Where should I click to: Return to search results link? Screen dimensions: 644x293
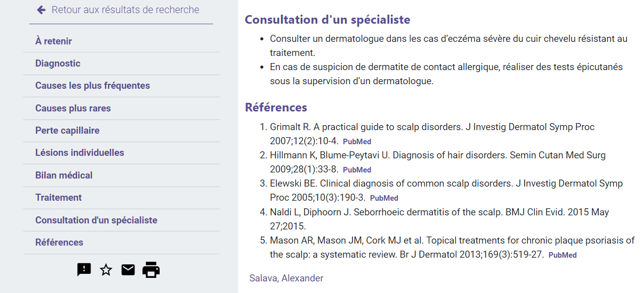[x=125, y=10]
